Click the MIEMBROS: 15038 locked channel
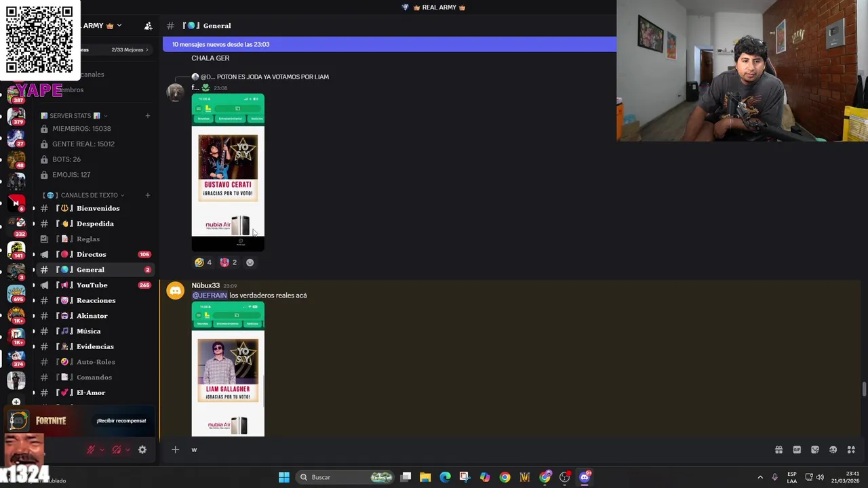The height and width of the screenshot is (488, 868). tap(95, 129)
